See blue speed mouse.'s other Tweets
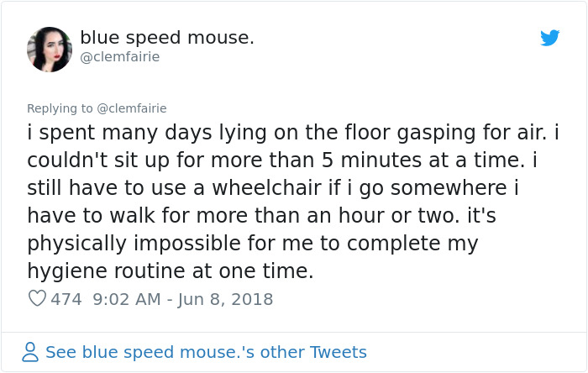588x373 pixels. [206, 352]
